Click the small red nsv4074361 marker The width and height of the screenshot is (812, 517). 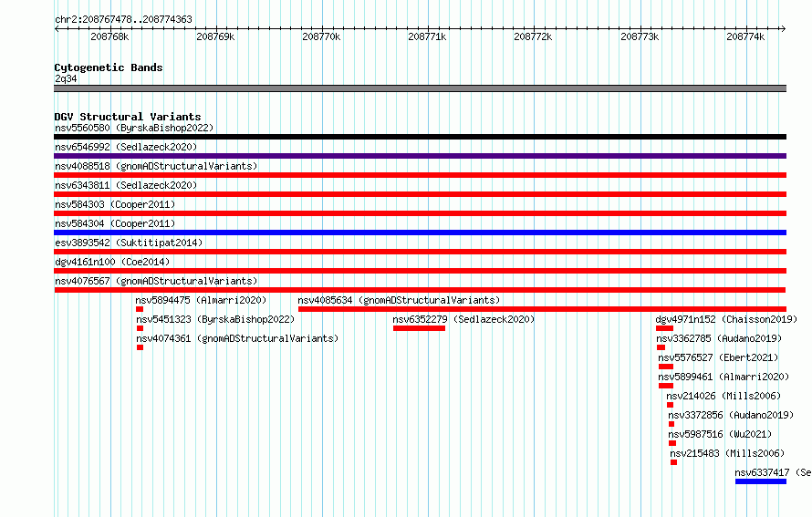[140, 347]
